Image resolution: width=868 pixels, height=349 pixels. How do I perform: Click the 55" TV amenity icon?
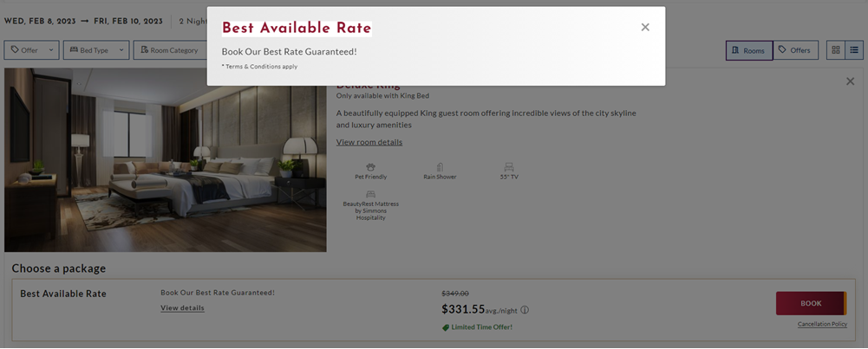pyautogui.click(x=509, y=167)
